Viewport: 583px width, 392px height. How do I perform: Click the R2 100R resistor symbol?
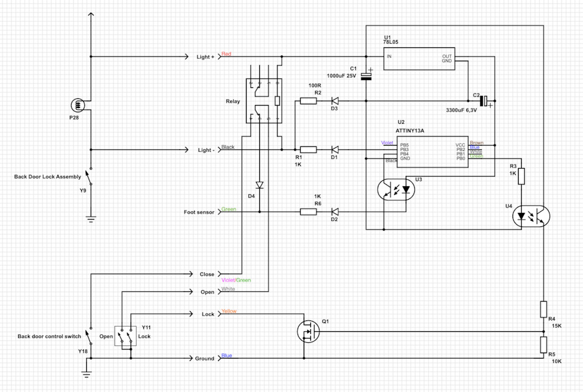[x=309, y=101]
